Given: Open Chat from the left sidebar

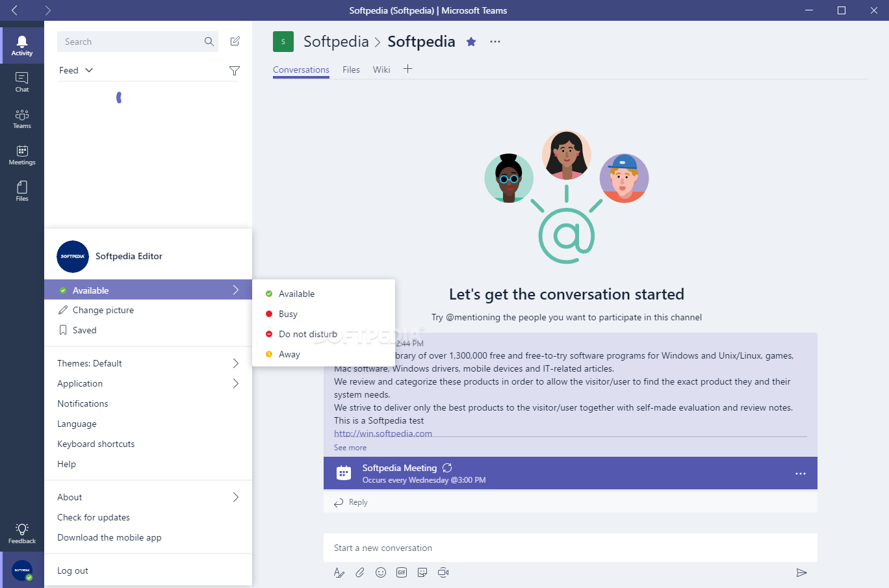Looking at the screenshot, I should pyautogui.click(x=22, y=82).
